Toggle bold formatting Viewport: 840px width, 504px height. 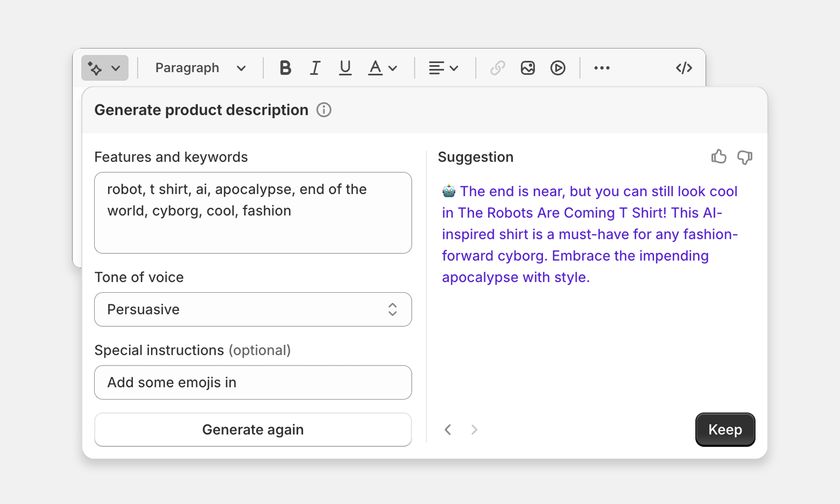286,68
